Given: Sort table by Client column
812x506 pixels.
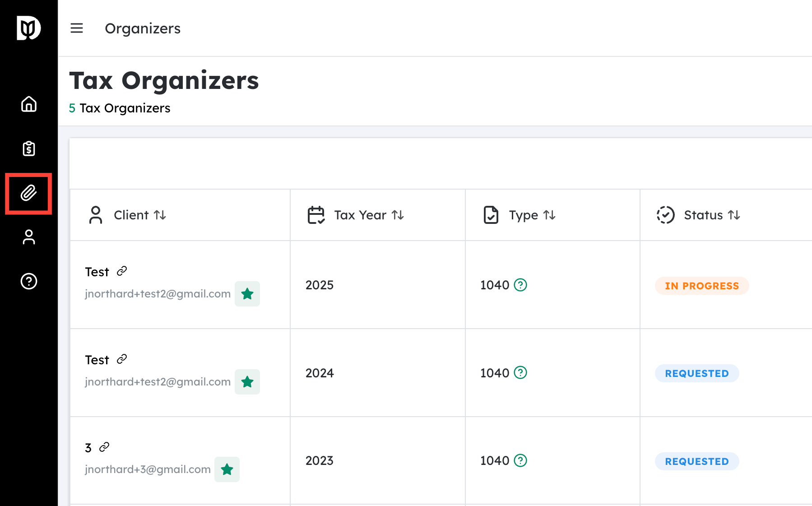Looking at the screenshot, I should click(160, 215).
